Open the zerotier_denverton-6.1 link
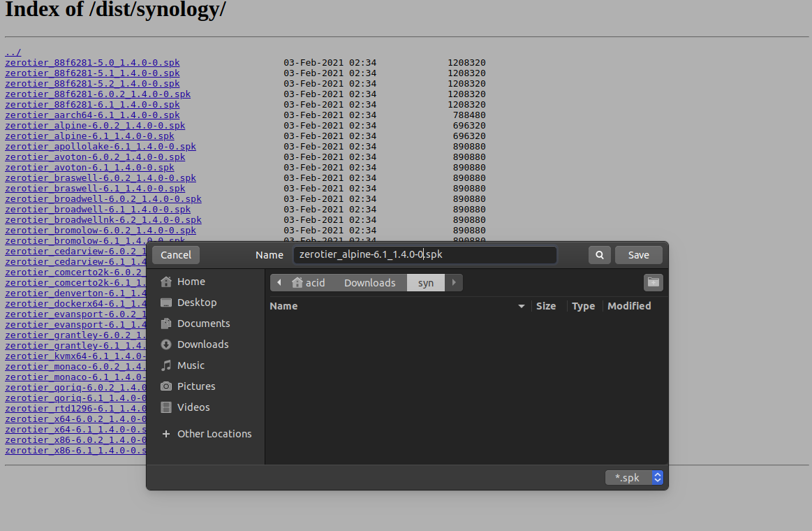 pyautogui.click(x=75, y=293)
